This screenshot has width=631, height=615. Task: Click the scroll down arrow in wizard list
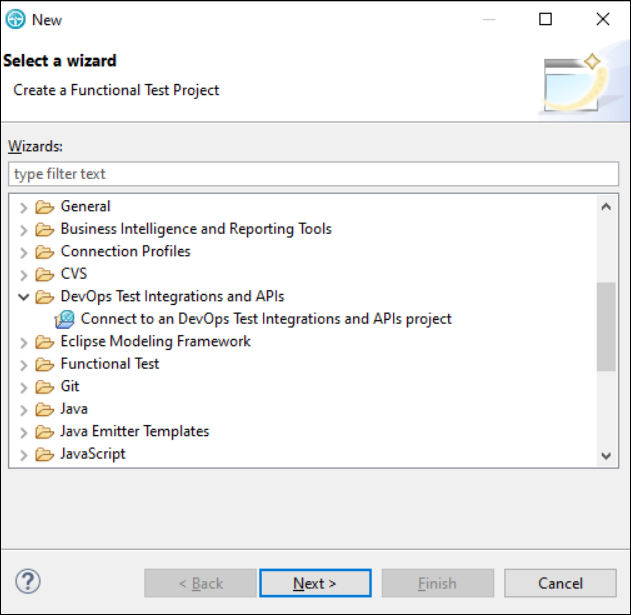(x=606, y=456)
